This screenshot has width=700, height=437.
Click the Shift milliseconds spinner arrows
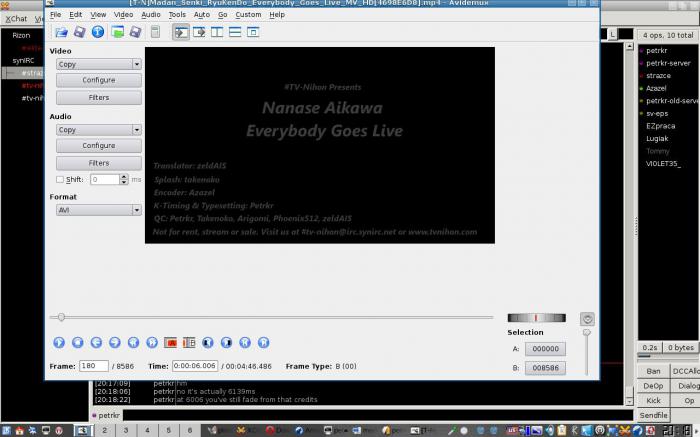[x=124, y=179]
